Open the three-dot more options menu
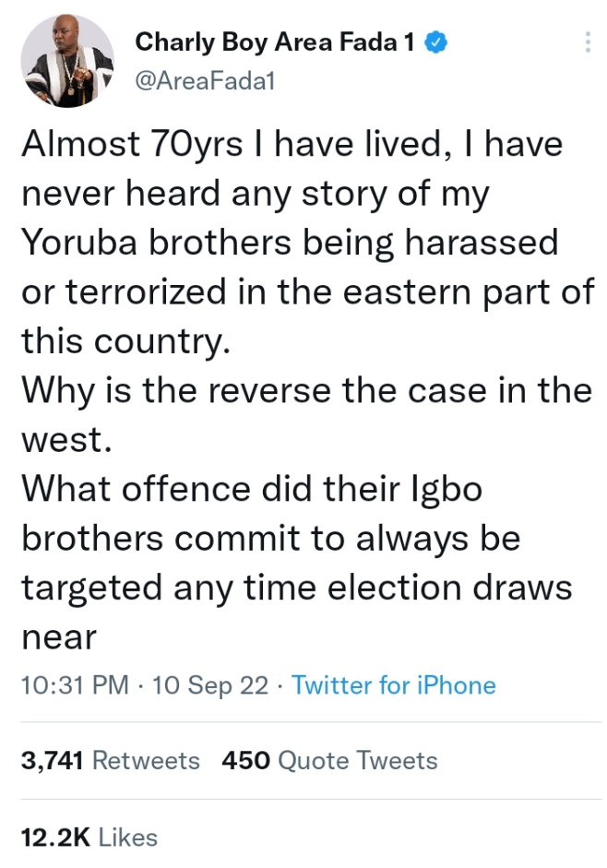Viewport: 607px width, 868px height. 588,43
